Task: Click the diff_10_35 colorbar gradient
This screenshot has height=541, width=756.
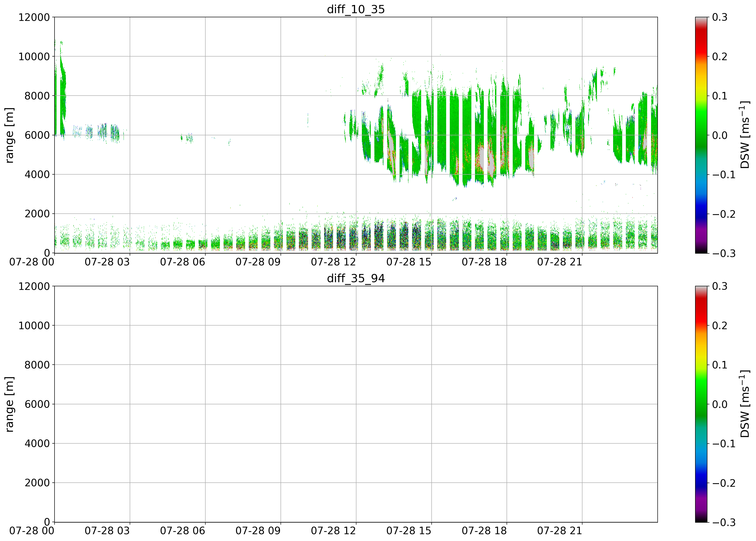Action: coord(701,135)
